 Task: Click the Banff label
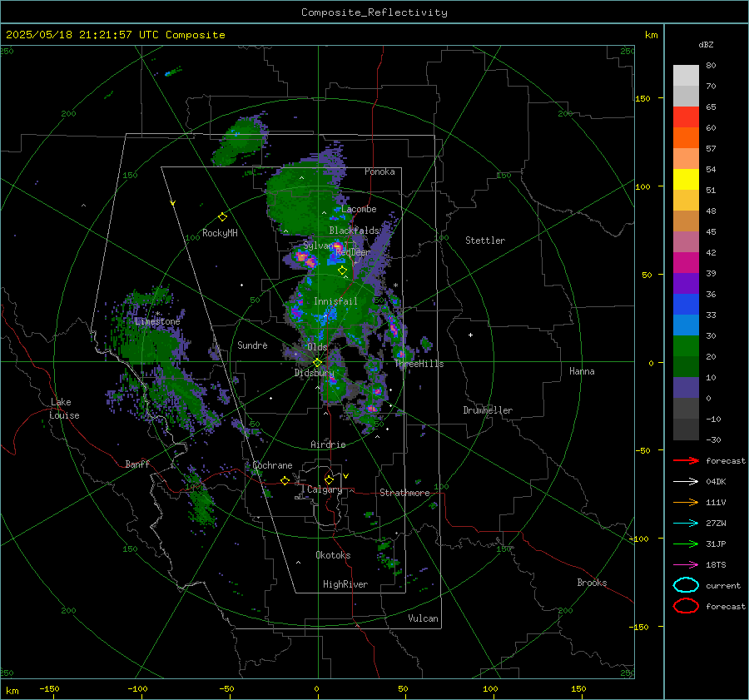(137, 464)
